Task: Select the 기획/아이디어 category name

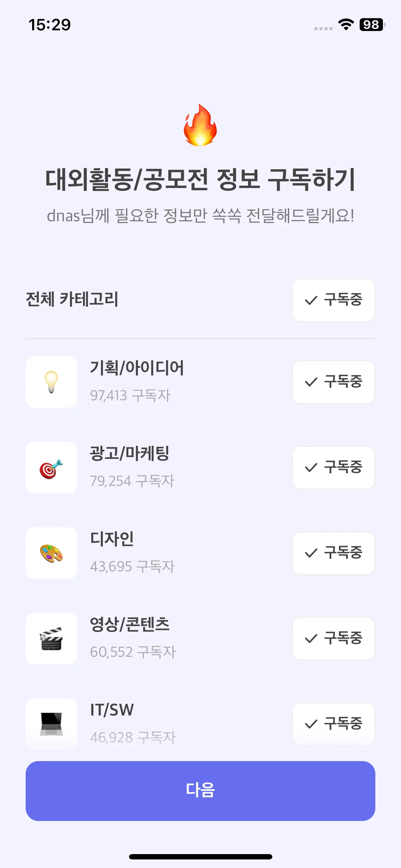Action: (x=137, y=368)
